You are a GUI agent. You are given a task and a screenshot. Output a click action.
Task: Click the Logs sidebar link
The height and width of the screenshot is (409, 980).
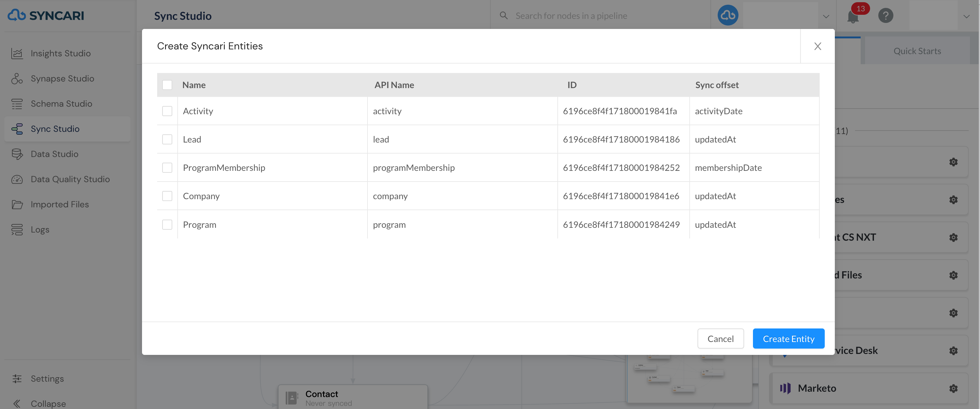click(40, 230)
